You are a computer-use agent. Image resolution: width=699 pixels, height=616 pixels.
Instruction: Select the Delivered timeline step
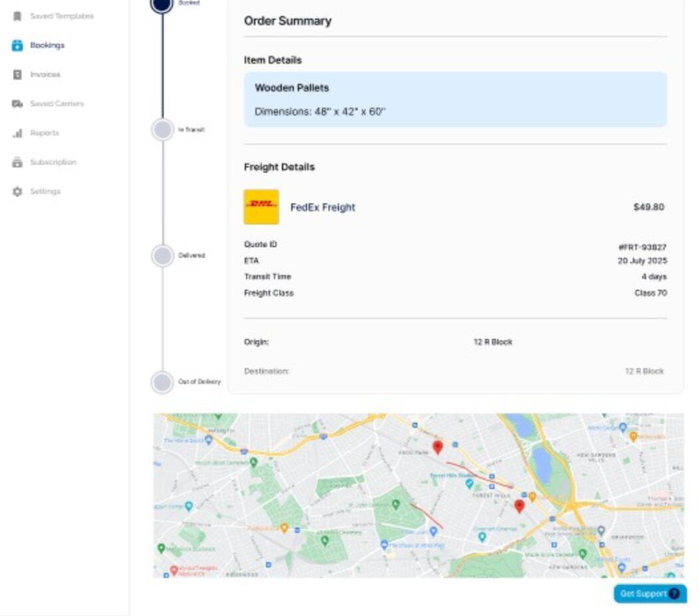163,255
